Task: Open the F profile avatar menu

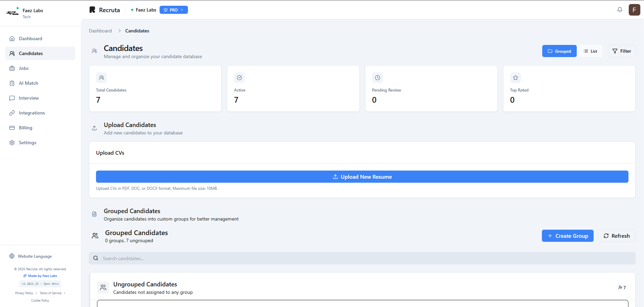Action: [x=635, y=10]
